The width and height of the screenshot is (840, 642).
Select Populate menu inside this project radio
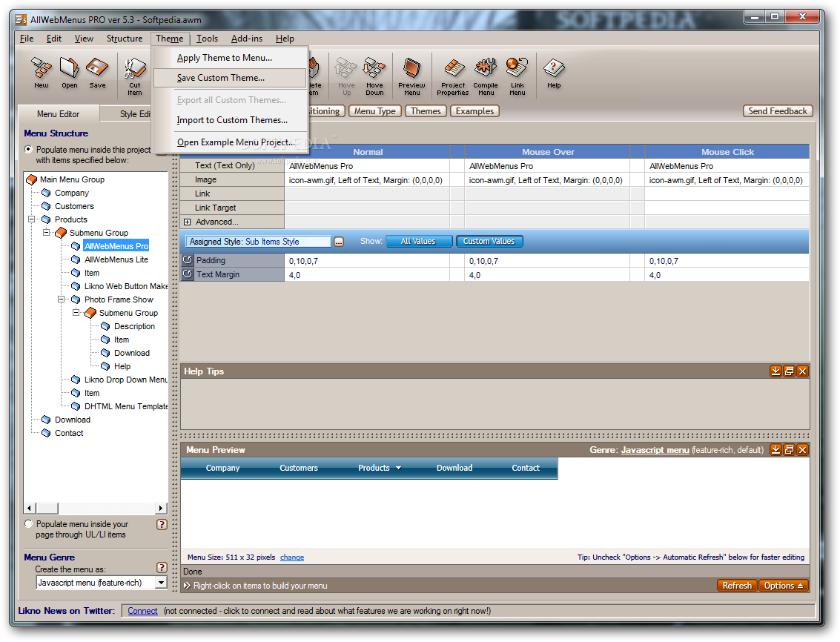coord(28,150)
